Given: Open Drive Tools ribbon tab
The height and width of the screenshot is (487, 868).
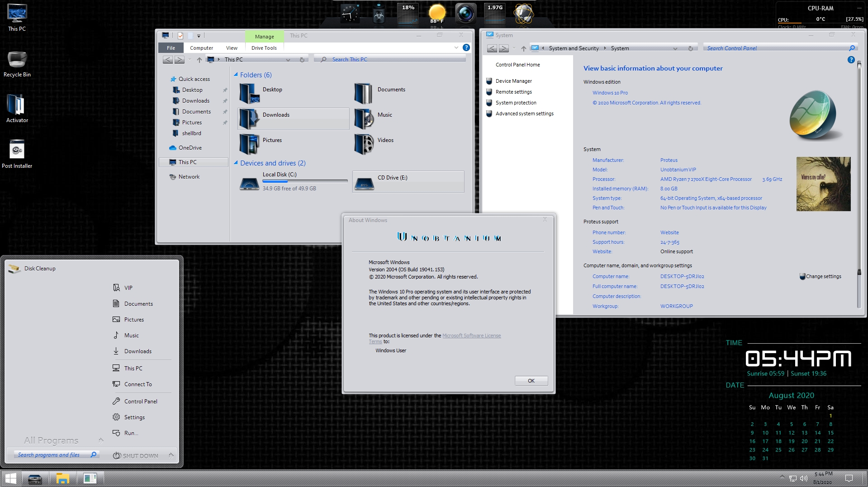Looking at the screenshot, I should 264,48.
